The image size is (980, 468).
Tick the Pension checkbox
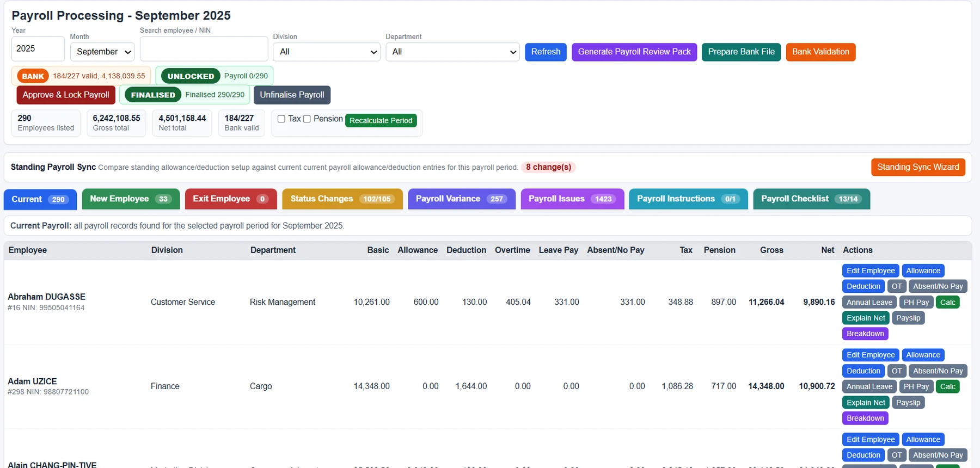[307, 119]
